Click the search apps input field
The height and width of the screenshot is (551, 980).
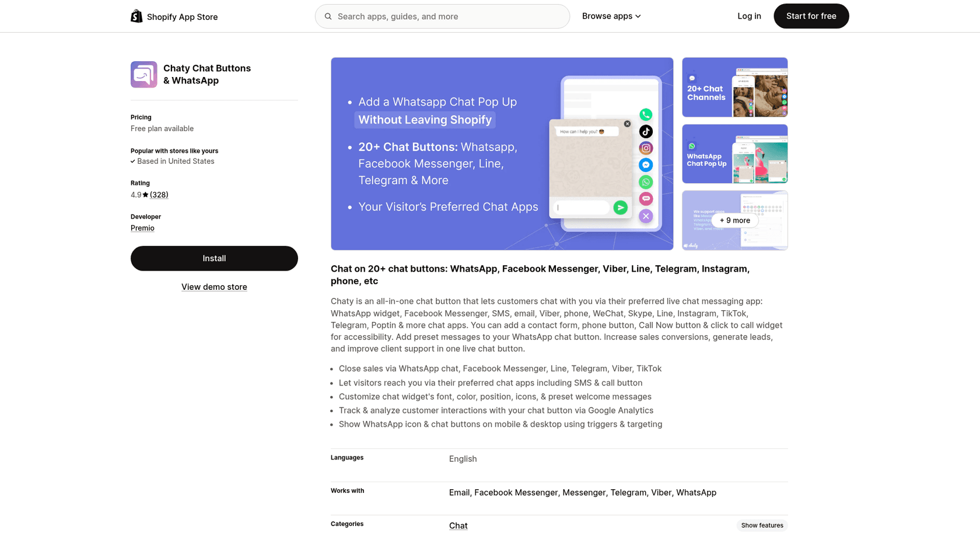pyautogui.click(x=442, y=16)
